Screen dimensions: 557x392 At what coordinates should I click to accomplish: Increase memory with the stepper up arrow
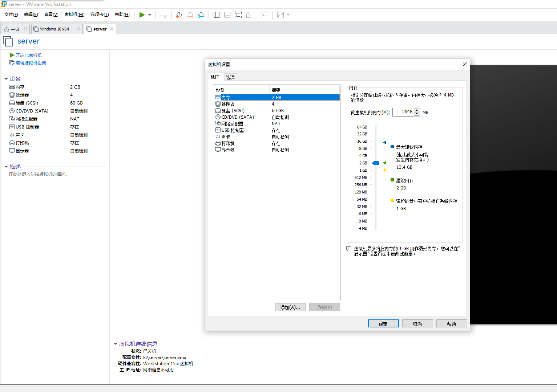[417, 110]
